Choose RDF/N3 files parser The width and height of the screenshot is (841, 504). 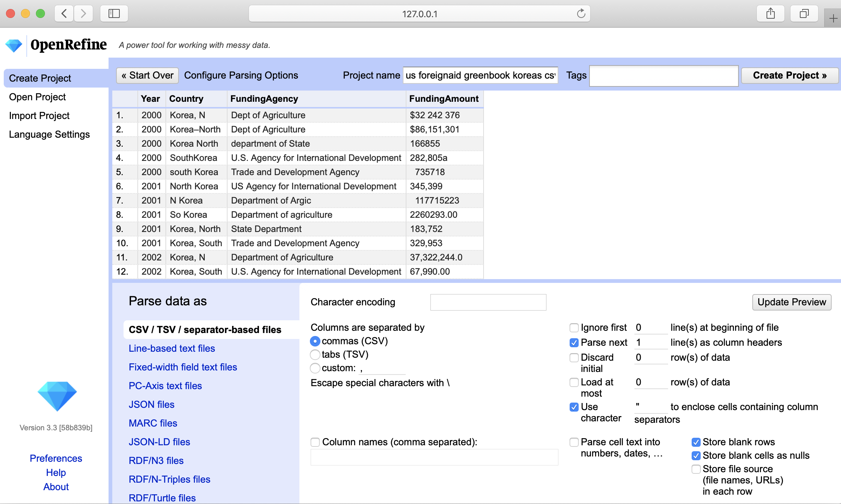(156, 461)
